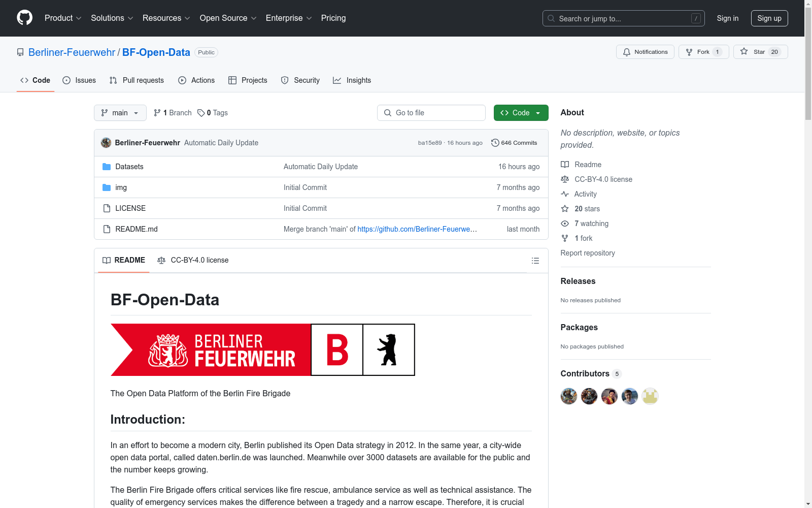The height and width of the screenshot is (508, 812).
Task: Open the Pricing link
Action: click(x=333, y=18)
